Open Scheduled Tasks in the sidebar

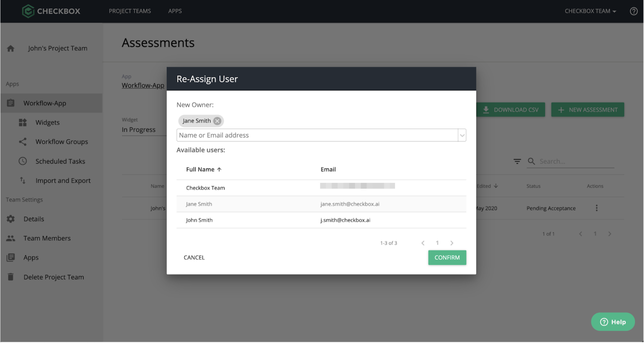tap(60, 161)
